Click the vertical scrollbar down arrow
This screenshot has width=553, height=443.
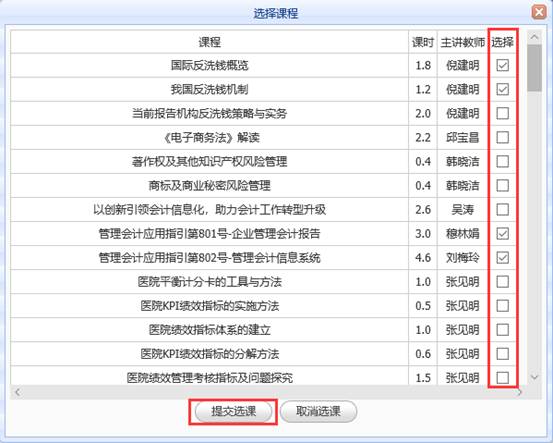pos(534,377)
